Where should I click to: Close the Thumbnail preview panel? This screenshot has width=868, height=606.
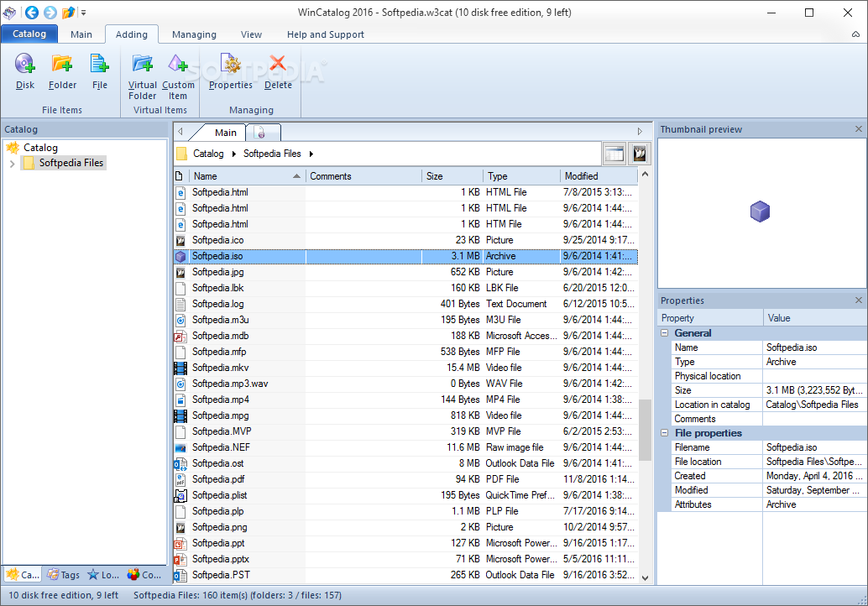859,129
